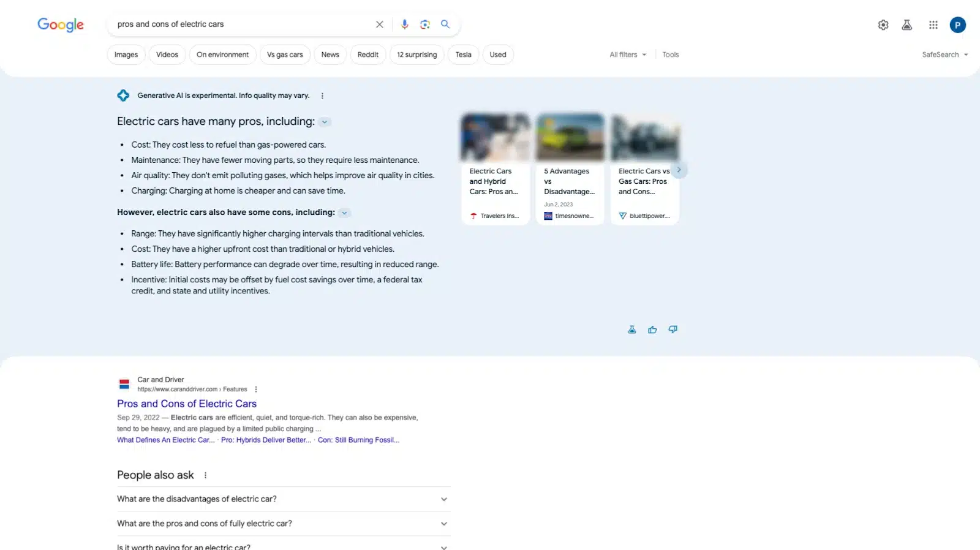This screenshot has height=550, width=980.
Task: Click Travelers Insurance umbrella favicon
Action: 473,216
